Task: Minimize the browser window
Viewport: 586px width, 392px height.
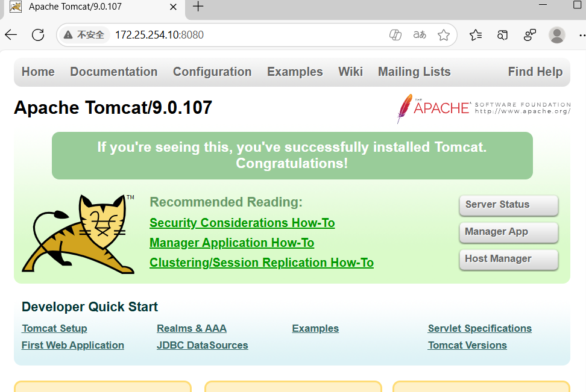Action: pyautogui.click(x=543, y=4)
